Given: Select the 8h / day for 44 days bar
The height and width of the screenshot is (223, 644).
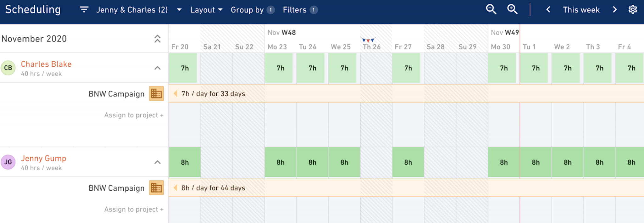Looking at the screenshot, I should (x=406, y=188).
